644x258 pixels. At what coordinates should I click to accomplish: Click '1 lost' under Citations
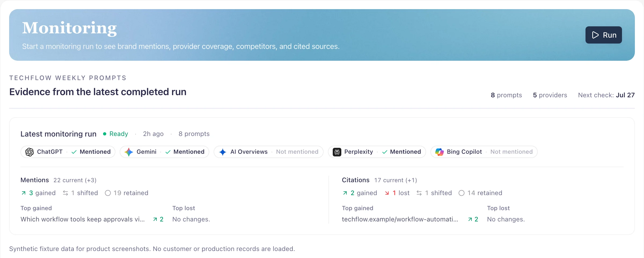click(401, 193)
